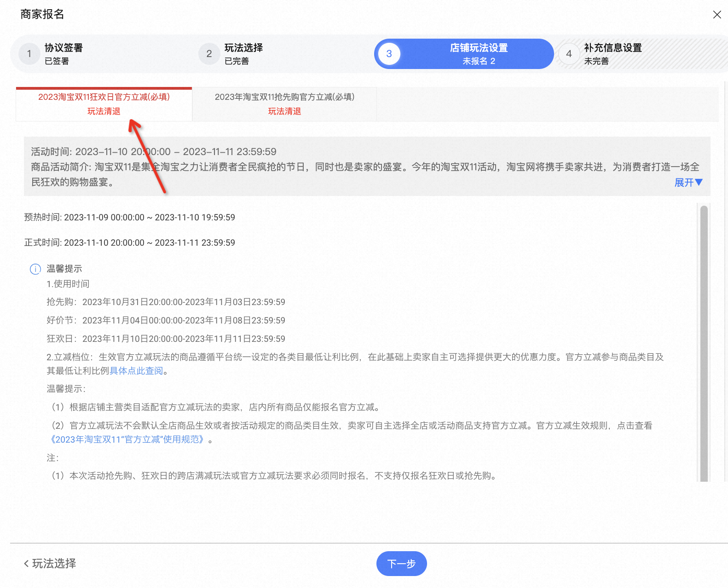
Task: Click 玩法清退 under the 抢先购 tab
Action: [284, 111]
